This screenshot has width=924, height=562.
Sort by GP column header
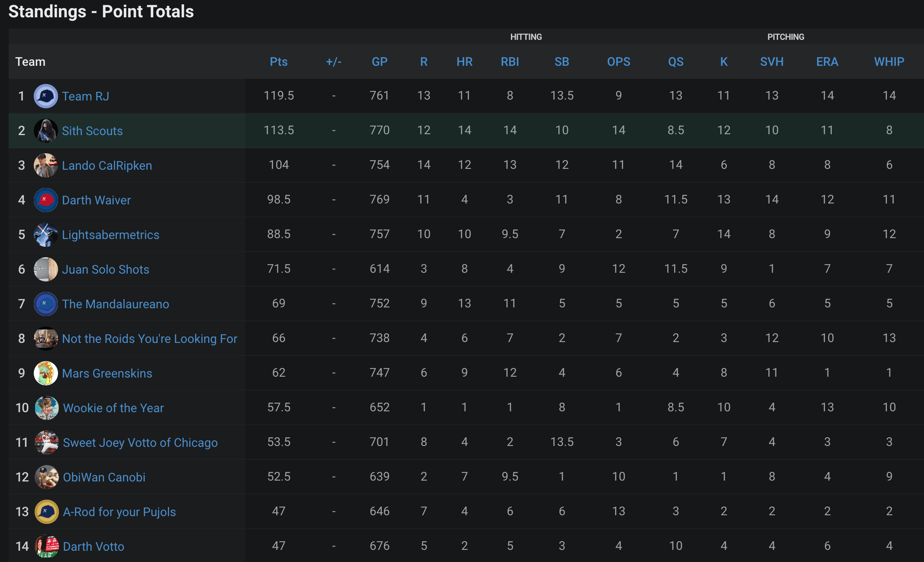pyautogui.click(x=380, y=61)
